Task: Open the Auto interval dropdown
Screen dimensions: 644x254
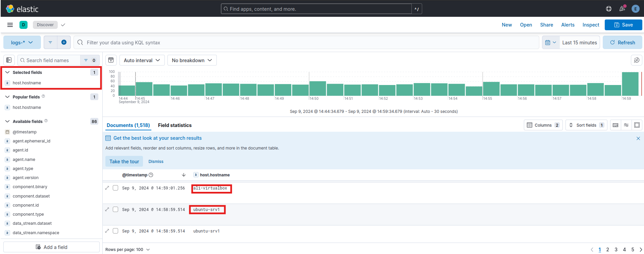Action: tap(142, 60)
